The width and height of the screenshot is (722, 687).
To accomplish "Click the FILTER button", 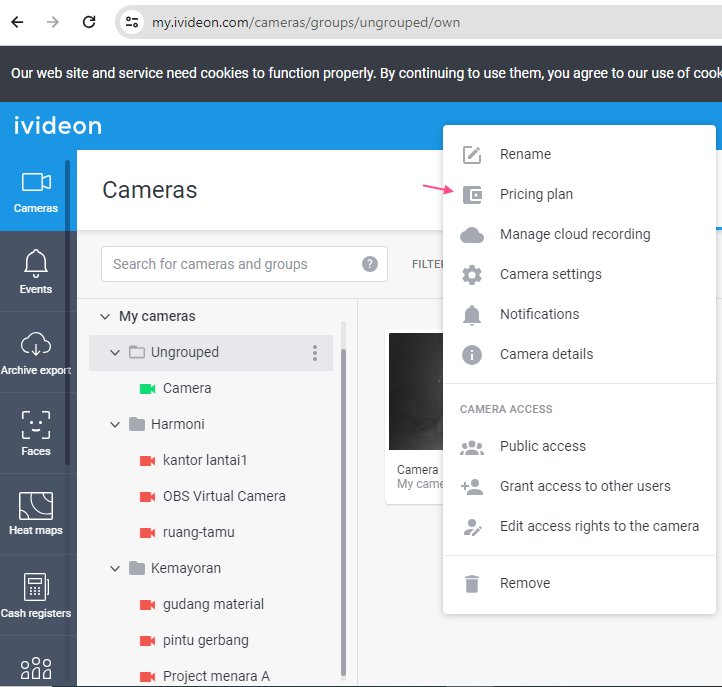I will click(x=427, y=264).
